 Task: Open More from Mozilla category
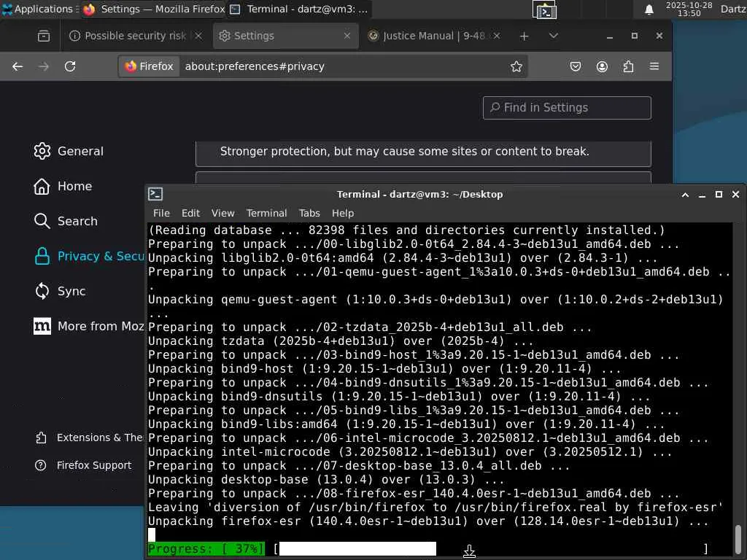(x=88, y=326)
